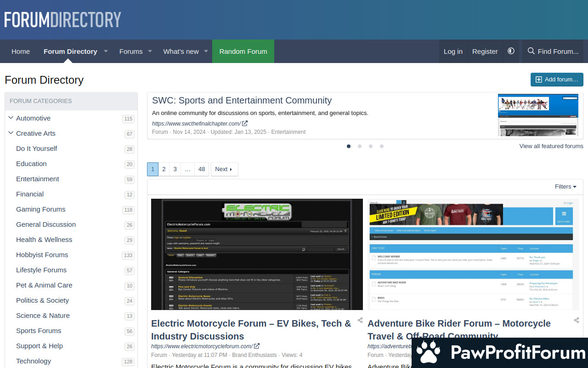
Task: Open Electric Motorcycle Forum screenshot thumbnail
Action: click(257, 254)
